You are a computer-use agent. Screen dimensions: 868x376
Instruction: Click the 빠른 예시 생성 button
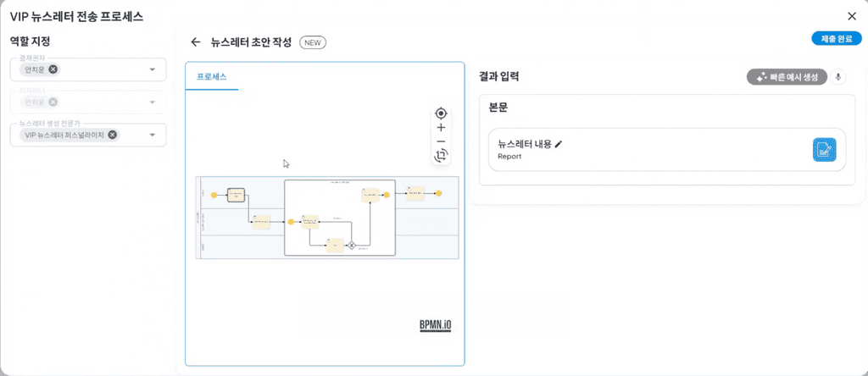point(787,77)
